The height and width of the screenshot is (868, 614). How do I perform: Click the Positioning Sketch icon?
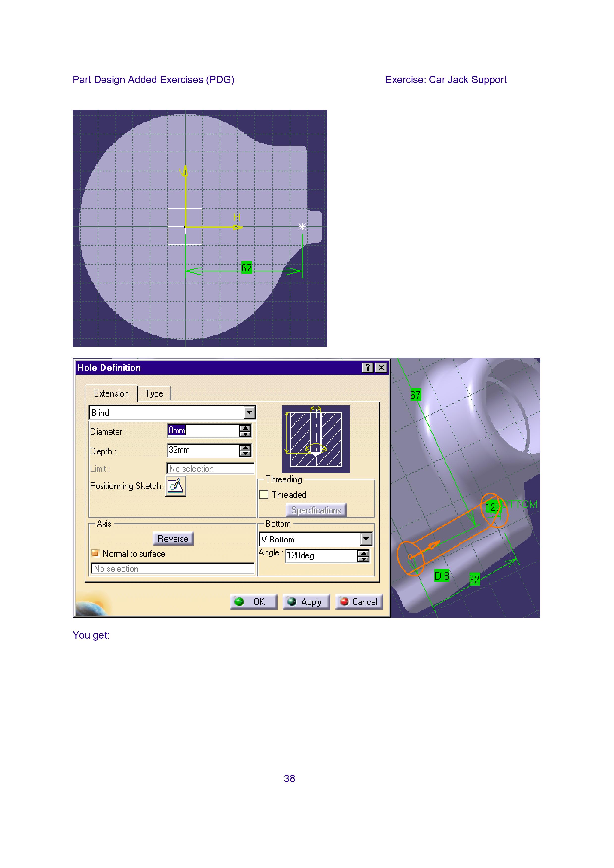click(176, 485)
